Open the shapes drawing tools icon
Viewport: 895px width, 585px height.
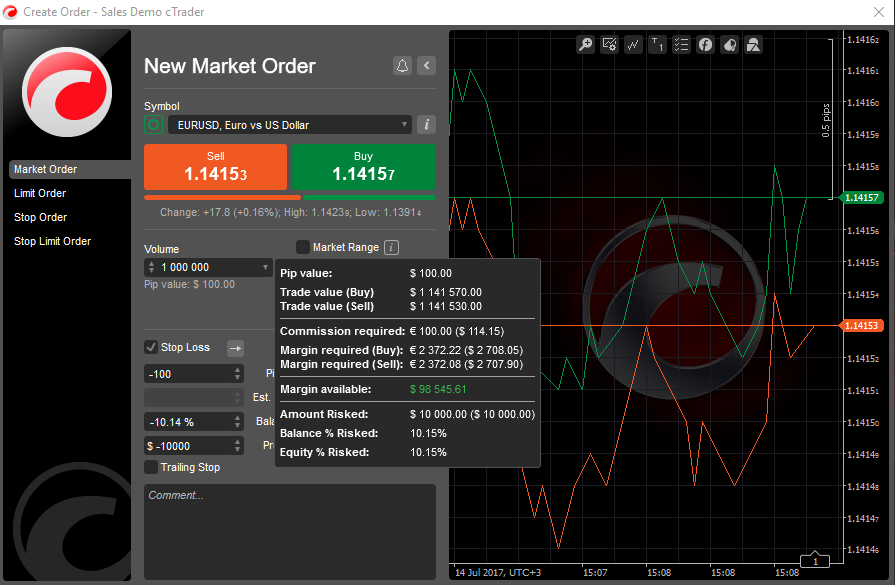753,45
